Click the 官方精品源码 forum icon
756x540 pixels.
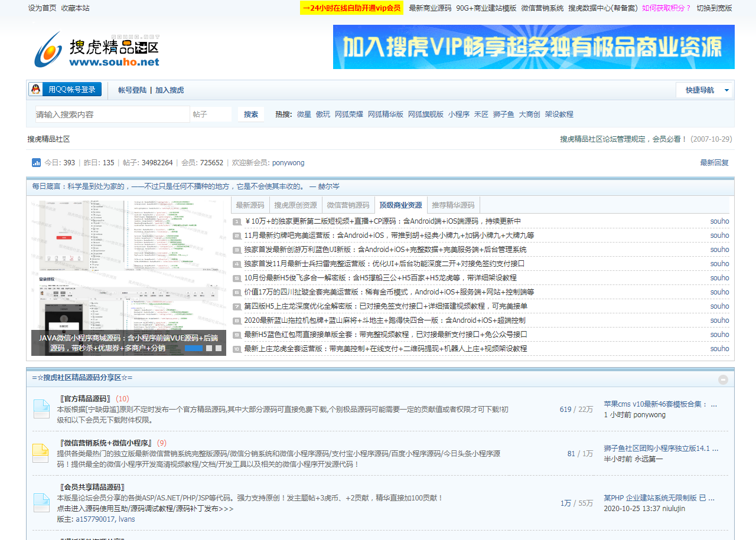pos(41,409)
